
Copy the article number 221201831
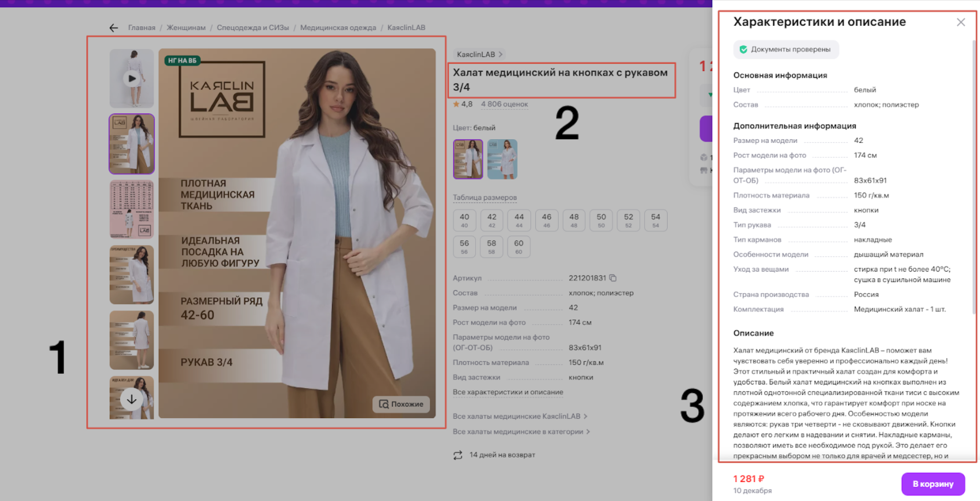(613, 278)
